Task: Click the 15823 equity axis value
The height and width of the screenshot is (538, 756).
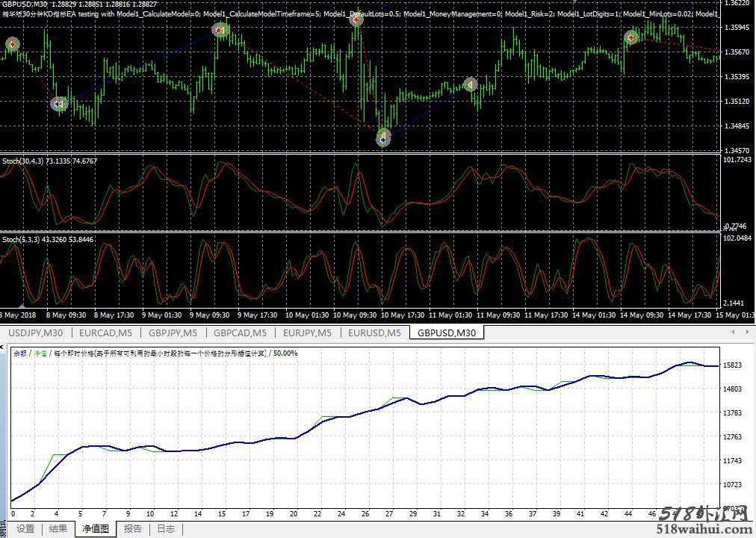Action: coord(732,365)
